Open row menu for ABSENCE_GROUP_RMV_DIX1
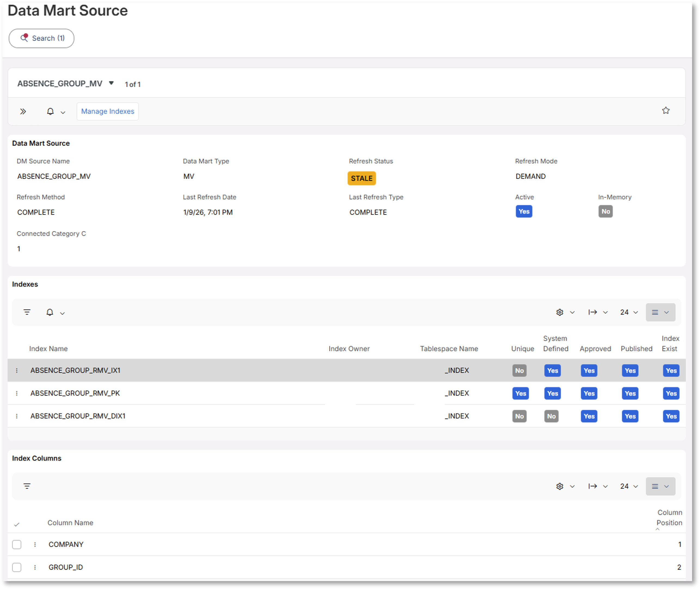 click(x=17, y=416)
